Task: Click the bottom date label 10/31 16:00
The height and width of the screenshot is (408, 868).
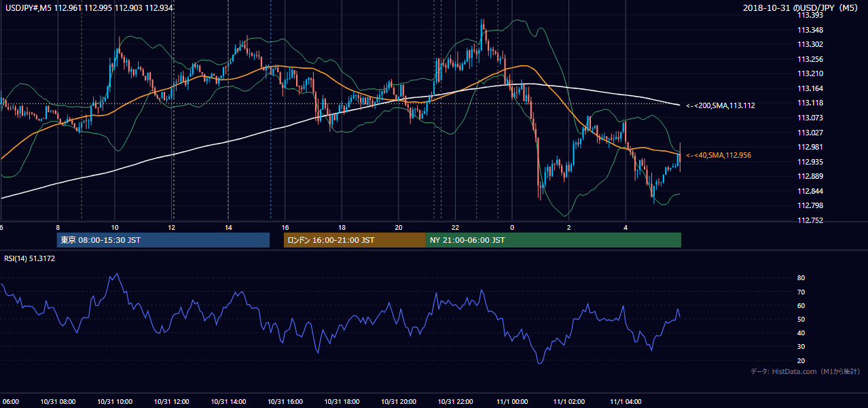Action: tap(285, 402)
